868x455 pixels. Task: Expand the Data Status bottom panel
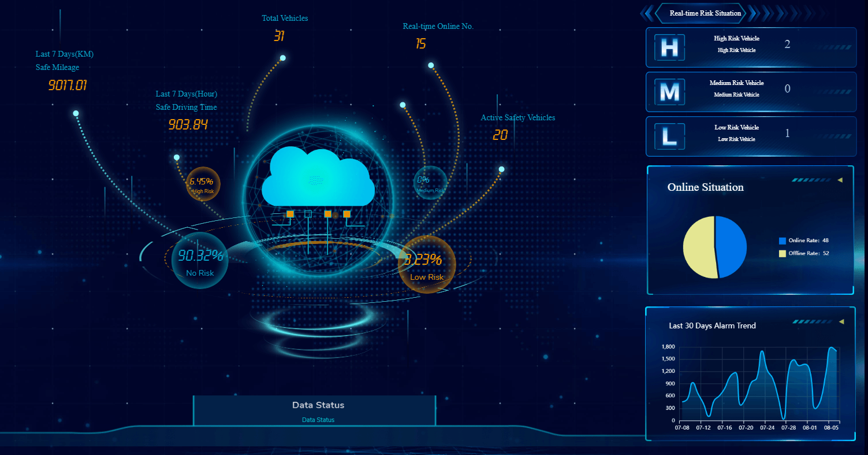click(315, 410)
